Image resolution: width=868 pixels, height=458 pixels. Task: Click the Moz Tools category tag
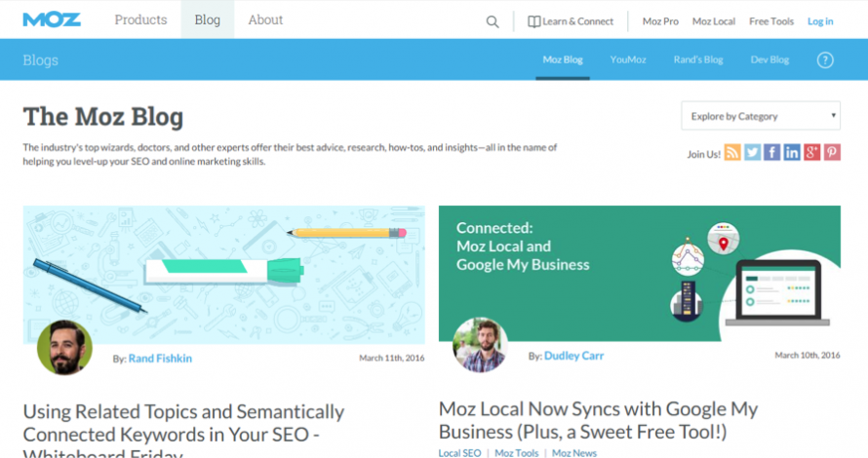[517, 453]
